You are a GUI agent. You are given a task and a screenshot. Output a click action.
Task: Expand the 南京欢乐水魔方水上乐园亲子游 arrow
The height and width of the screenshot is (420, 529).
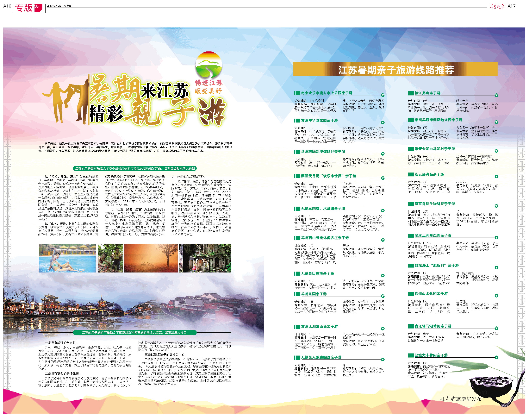[382, 95]
